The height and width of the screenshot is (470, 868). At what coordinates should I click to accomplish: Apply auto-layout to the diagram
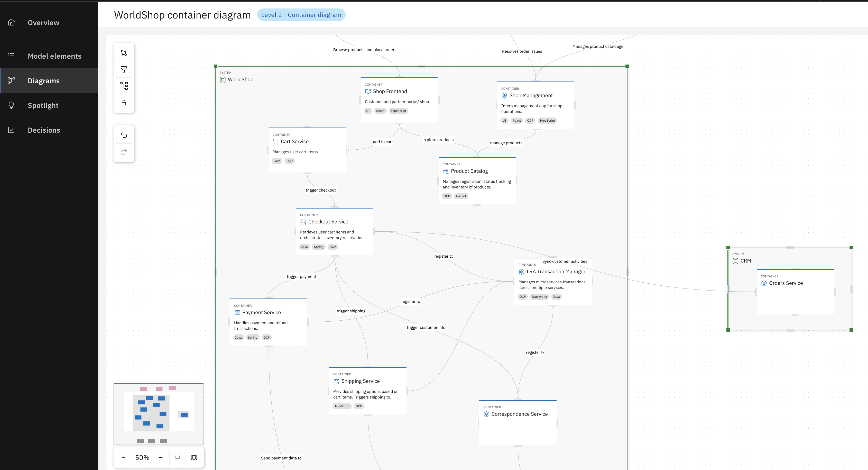pos(124,86)
